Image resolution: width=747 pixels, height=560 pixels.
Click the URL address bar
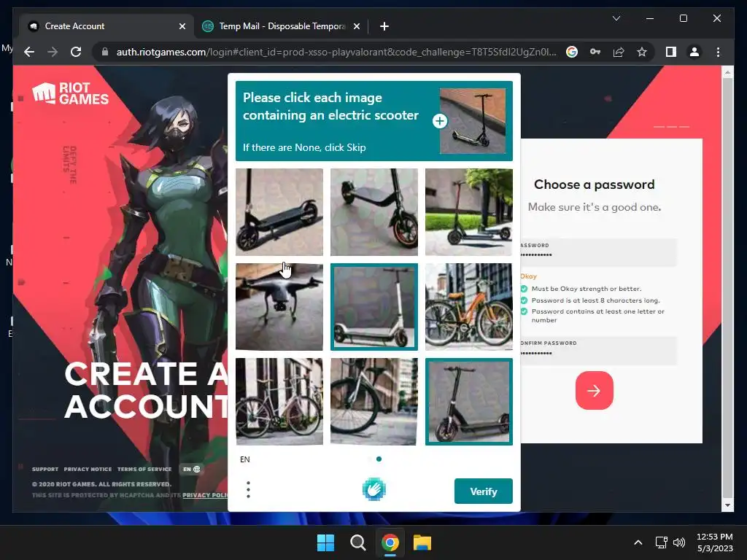(x=336, y=52)
